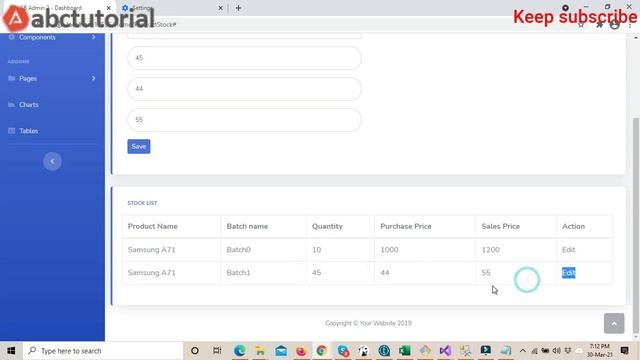Click the STOCK LIST heading
The width and height of the screenshot is (640, 360).
point(142,203)
